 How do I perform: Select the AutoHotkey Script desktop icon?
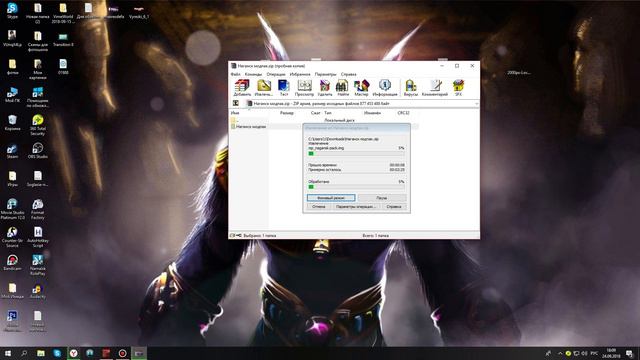tap(38, 237)
